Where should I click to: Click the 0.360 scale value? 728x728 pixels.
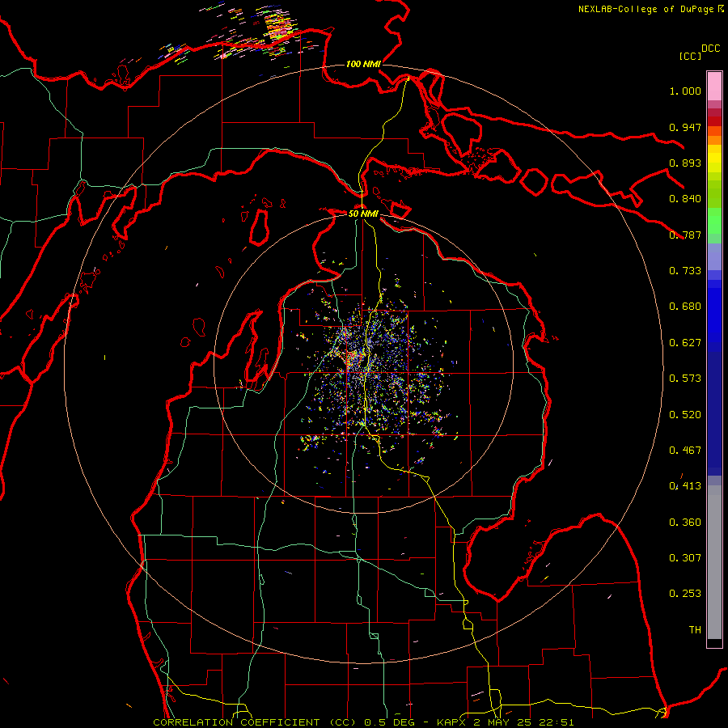pos(685,523)
